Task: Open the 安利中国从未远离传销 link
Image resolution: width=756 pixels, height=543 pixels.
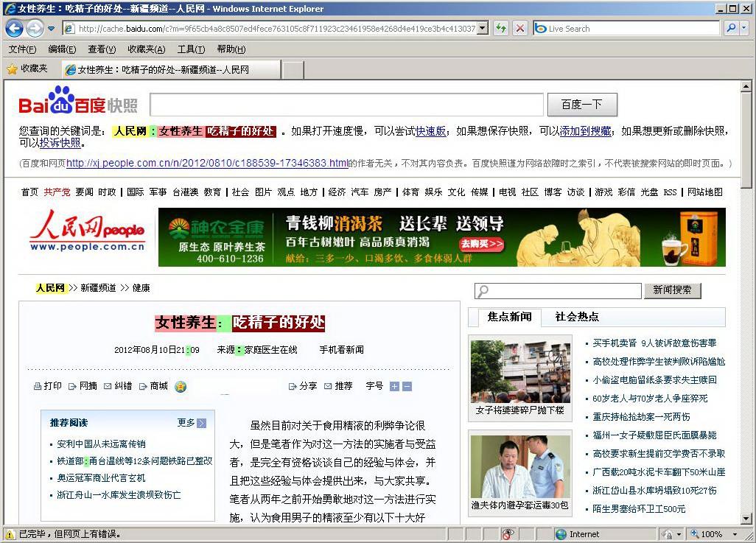Action: coord(101,444)
